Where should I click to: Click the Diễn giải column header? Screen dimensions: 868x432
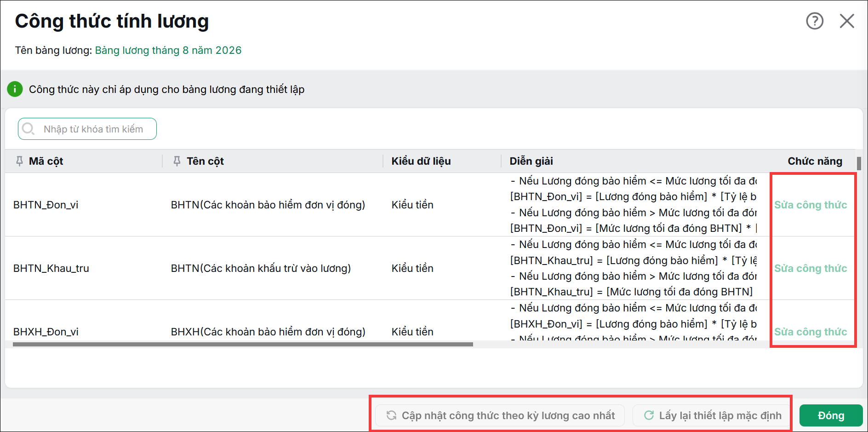click(531, 161)
